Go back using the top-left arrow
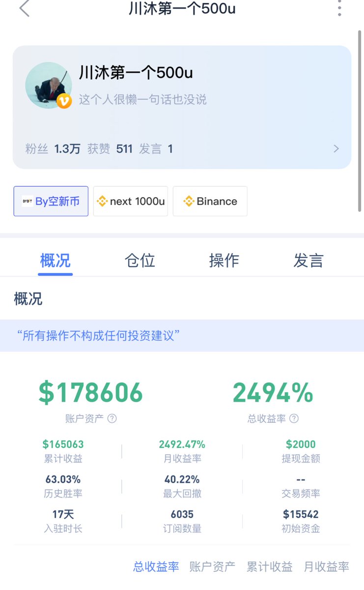The height and width of the screenshot is (590, 364). (x=24, y=8)
